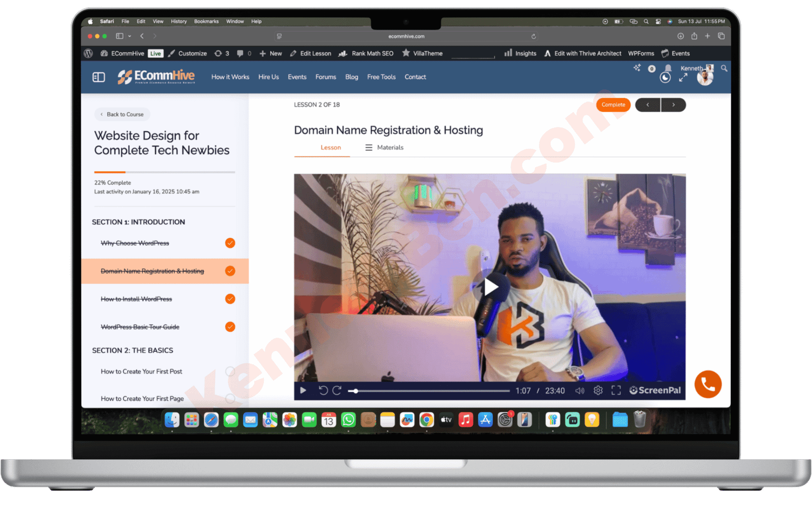Open the Safari sidebar dropdown chevron
The image size is (812, 508).
[x=130, y=36]
